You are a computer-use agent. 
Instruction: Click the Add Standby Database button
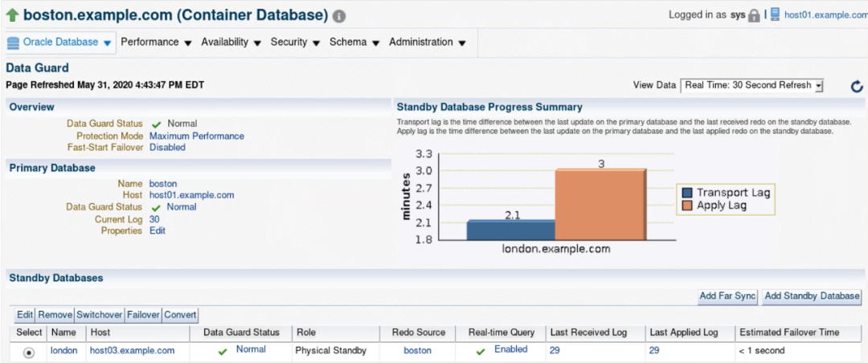click(x=812, y=296)
